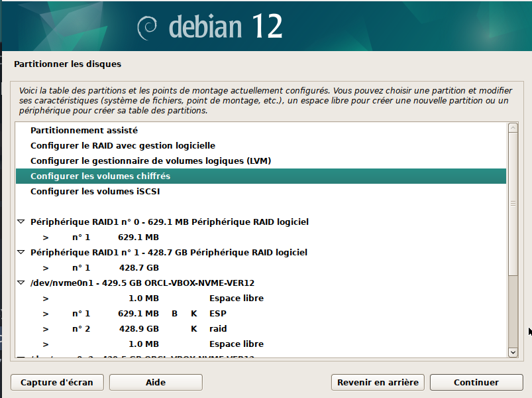Image resolution: width=532 pixels, height=398 pixels.
Task: Choose Configurer le RAID avec gestion logicielle
Action: pyautogui.click(x=261, y=146)
